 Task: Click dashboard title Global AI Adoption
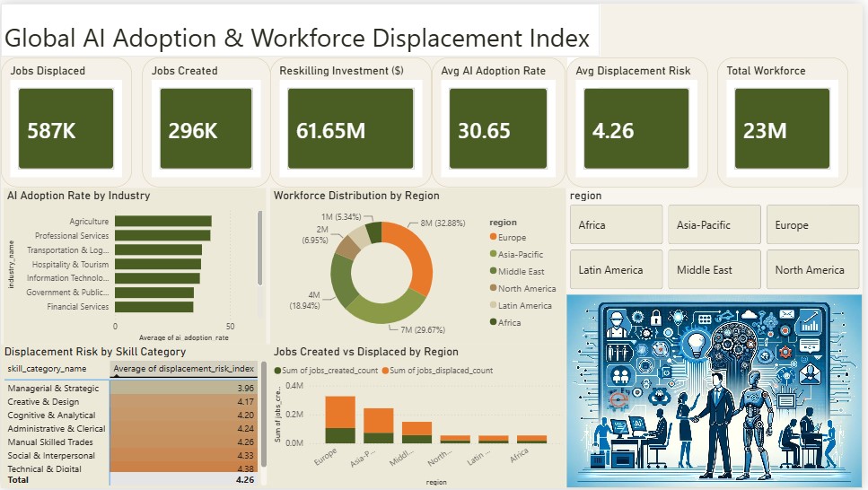click(x=297, y=39)
